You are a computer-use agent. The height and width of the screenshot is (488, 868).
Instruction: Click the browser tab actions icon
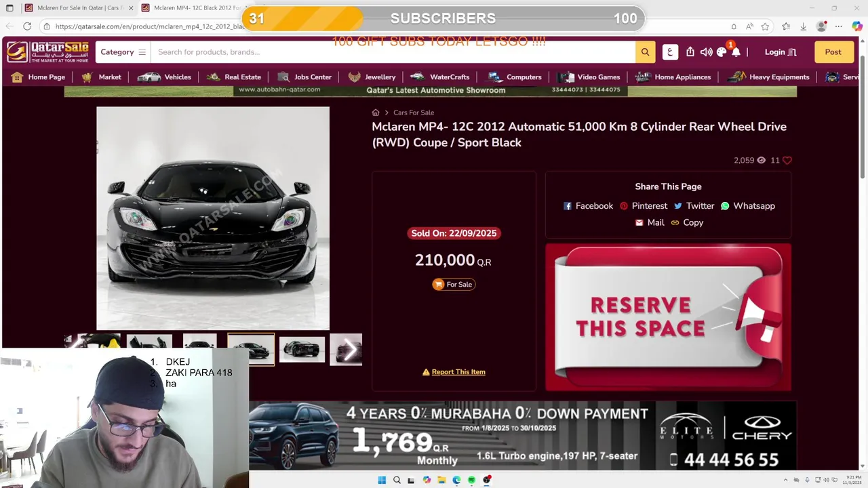pos(9,8)
